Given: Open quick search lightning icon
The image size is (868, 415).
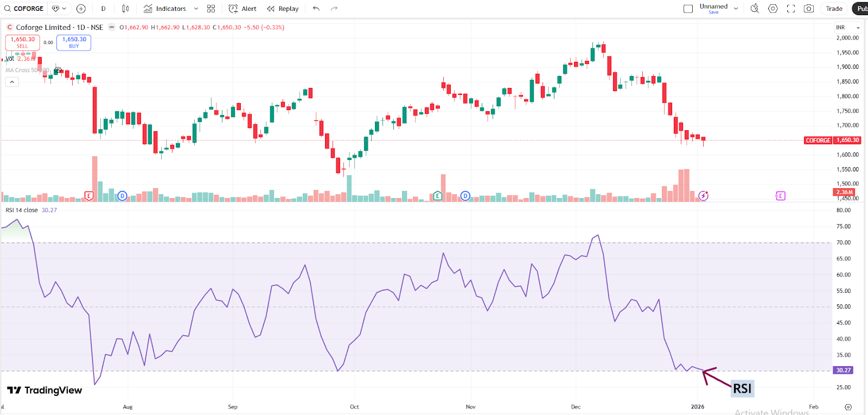Looking at the screenshot, I should click(x=755, y=9).
